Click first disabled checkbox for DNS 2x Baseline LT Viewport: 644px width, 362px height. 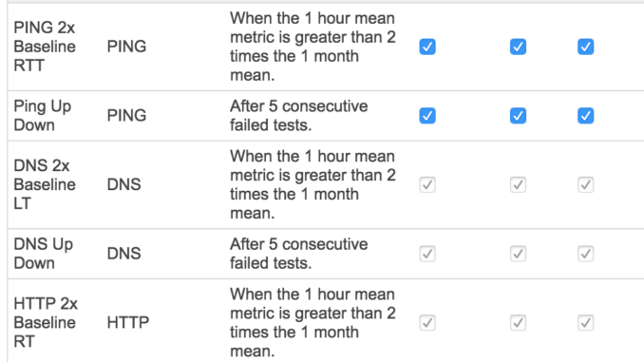pos(427,184)
